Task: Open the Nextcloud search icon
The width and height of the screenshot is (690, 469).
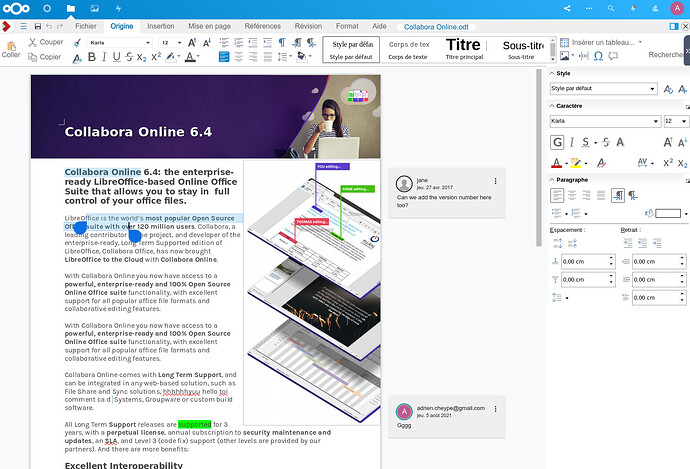Action: [x=611, y=8]
